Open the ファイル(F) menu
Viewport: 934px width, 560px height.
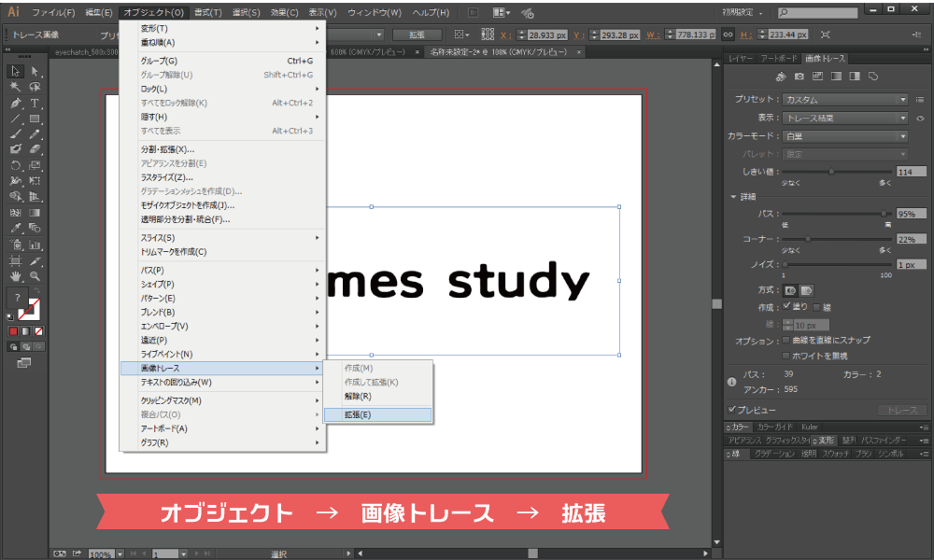point(53,12)
